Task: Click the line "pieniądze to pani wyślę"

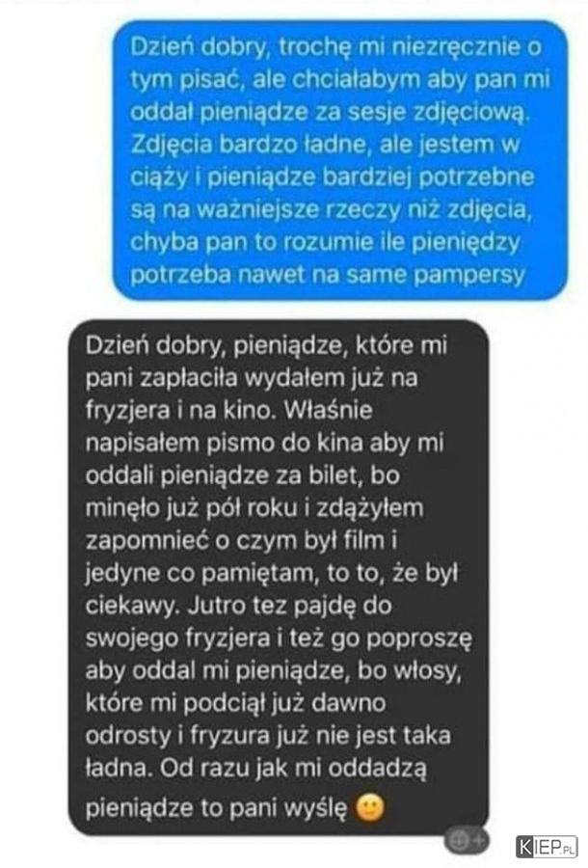Action: click(216, 808)
